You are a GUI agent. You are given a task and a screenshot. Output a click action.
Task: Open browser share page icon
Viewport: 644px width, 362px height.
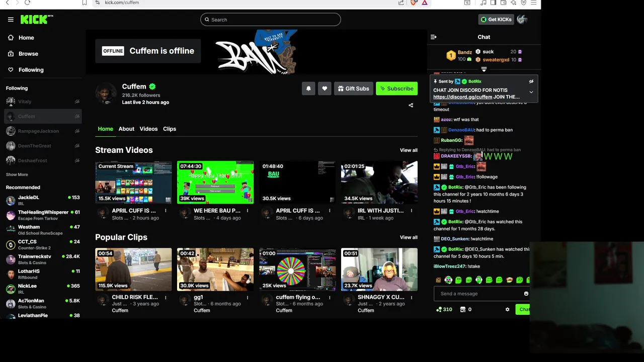[401, 3]
